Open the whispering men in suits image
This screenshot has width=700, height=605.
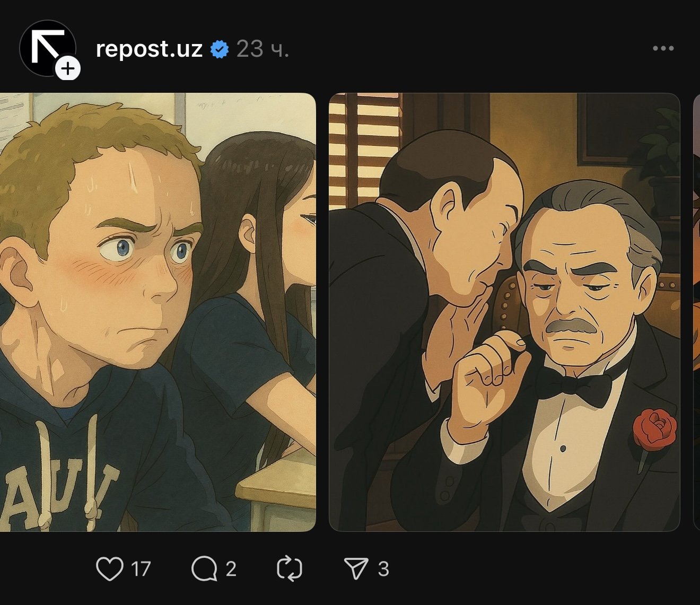(504, 312)
